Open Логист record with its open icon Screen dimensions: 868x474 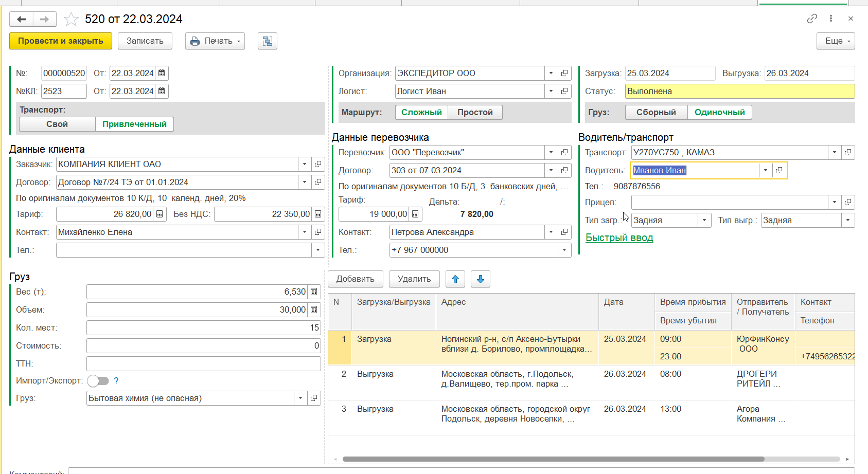(564, 91)
